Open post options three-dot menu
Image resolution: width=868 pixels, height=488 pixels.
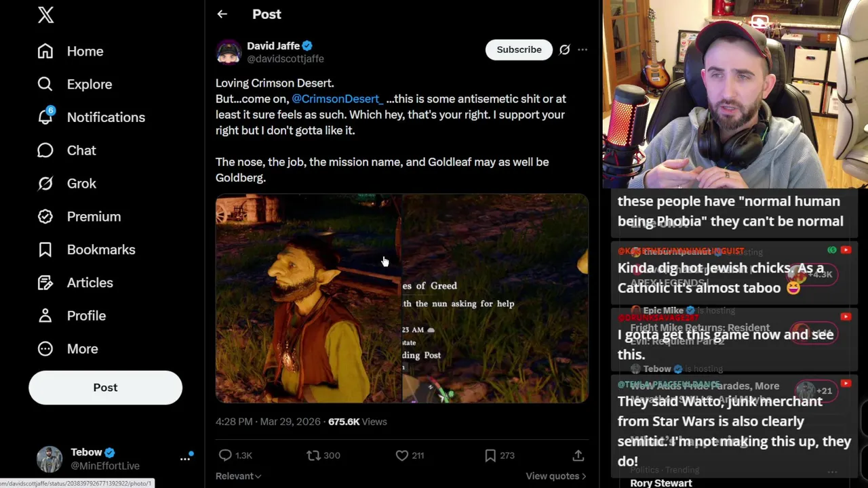[x=583, y=49]
